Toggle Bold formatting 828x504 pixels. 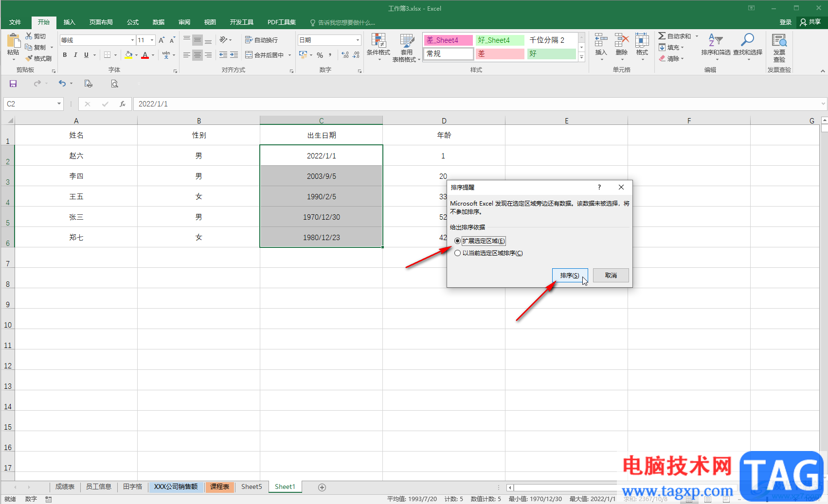(x=65, y=55)
